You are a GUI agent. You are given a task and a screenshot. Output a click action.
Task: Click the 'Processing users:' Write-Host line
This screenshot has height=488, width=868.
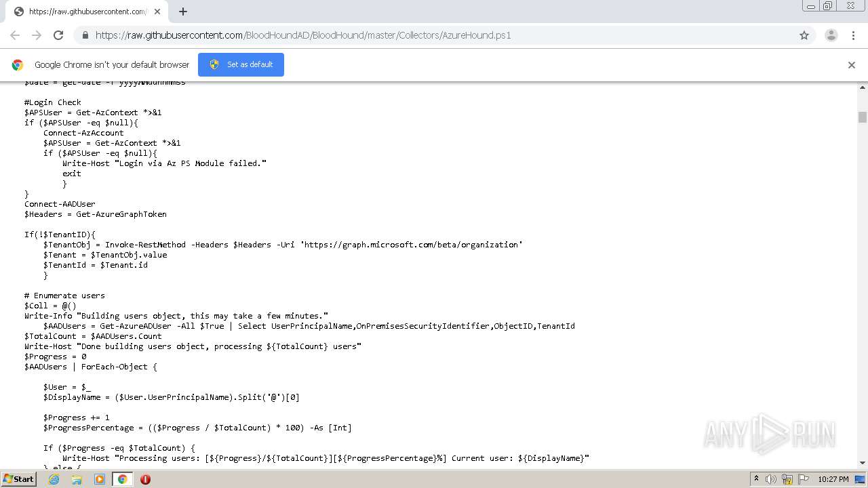pos(326,458)
